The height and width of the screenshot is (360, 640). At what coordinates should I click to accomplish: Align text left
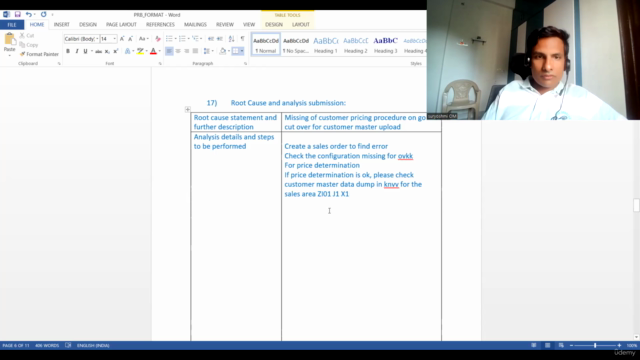click(169, 51)
